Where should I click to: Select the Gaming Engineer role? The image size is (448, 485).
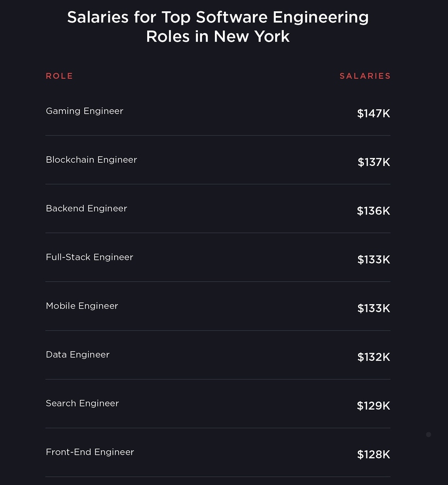tap(84, 111)
